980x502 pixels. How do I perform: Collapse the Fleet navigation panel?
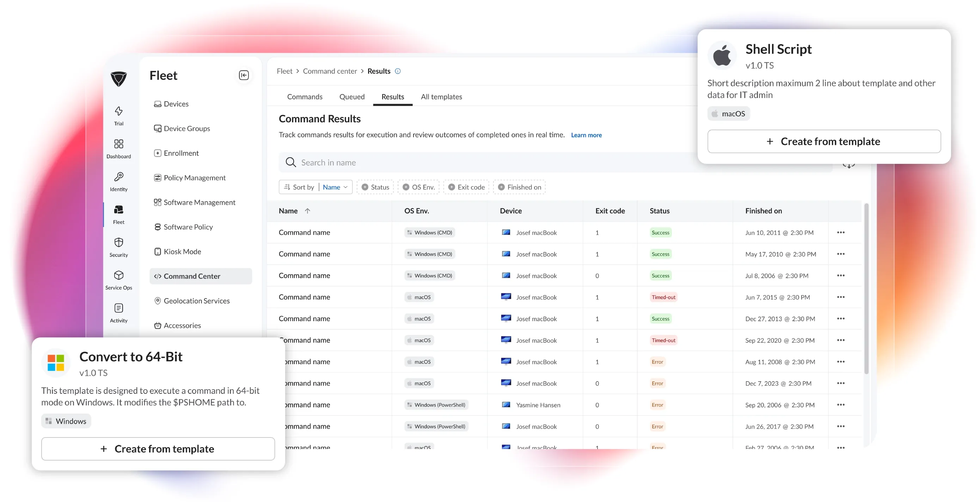(x=244, y=75)
